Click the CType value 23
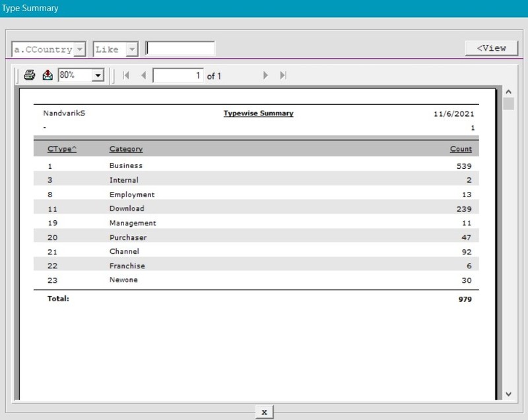The image size is (528, 420). (x=52, y=280)
